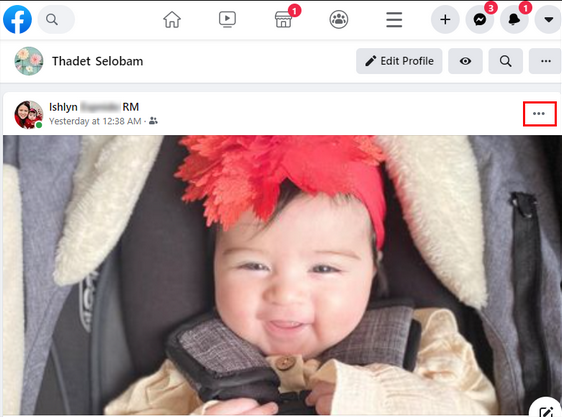
Task: Open the Groups icon
Action: pyautogui.click(x=339, y=19)
